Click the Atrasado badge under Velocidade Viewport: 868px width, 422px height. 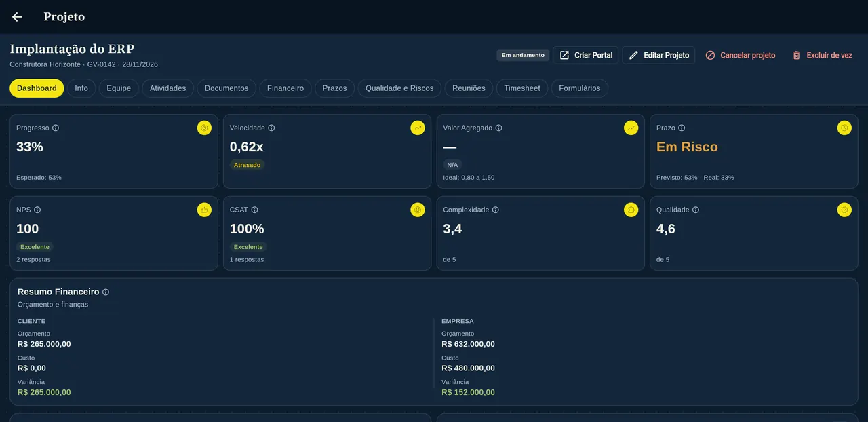(x=247, y=165)
